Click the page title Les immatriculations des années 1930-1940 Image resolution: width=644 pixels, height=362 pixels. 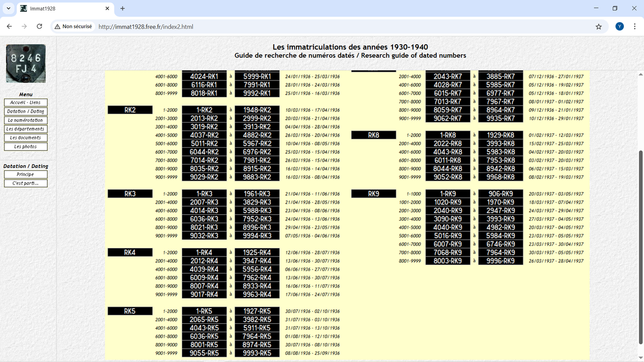coord(350,47)
